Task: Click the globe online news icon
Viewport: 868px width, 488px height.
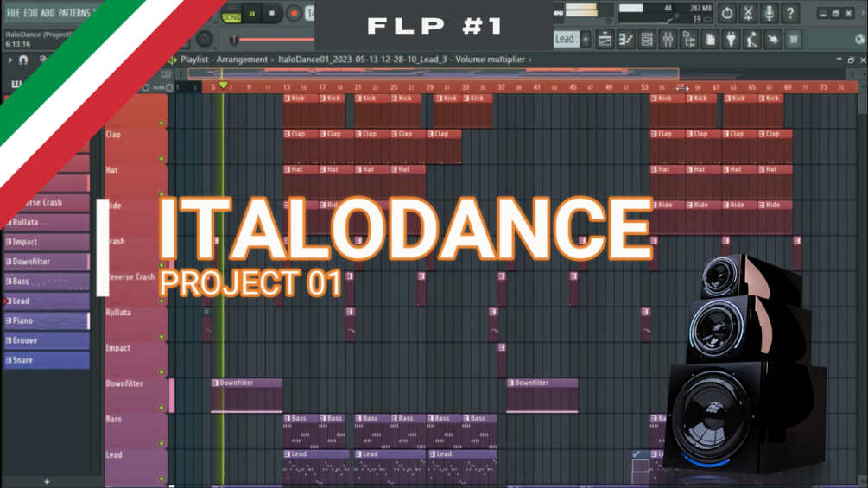Action: 859,39
